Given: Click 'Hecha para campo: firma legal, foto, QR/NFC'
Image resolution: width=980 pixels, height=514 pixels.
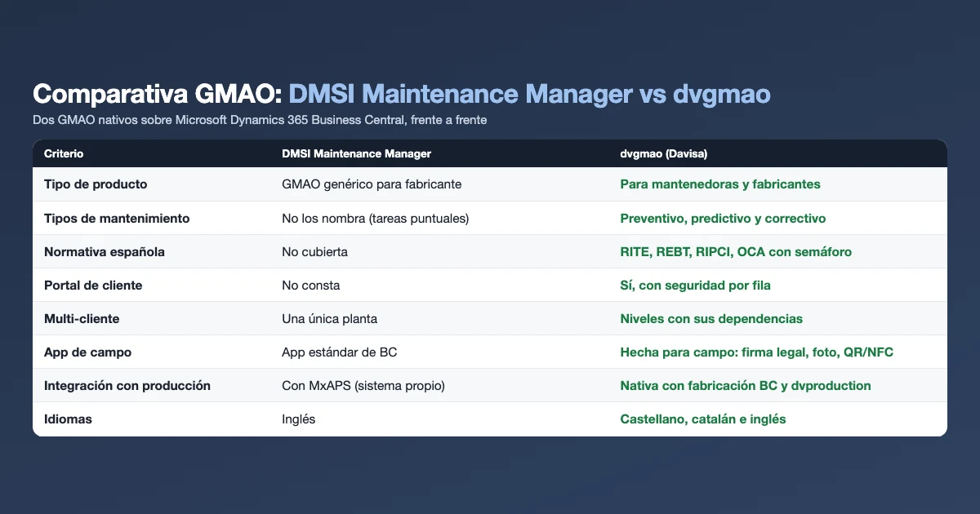Looking at the screenshot, I should coord(759,352).
